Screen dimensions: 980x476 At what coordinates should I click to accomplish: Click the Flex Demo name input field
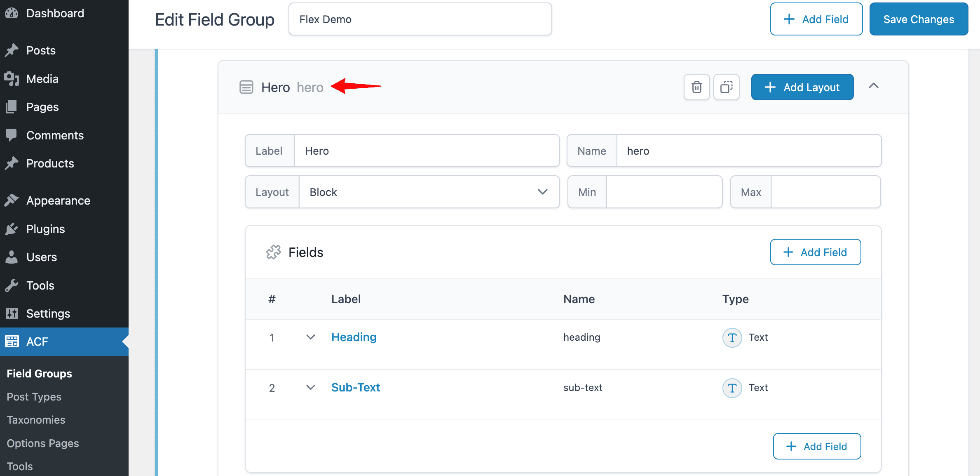[x=420, y=19]
